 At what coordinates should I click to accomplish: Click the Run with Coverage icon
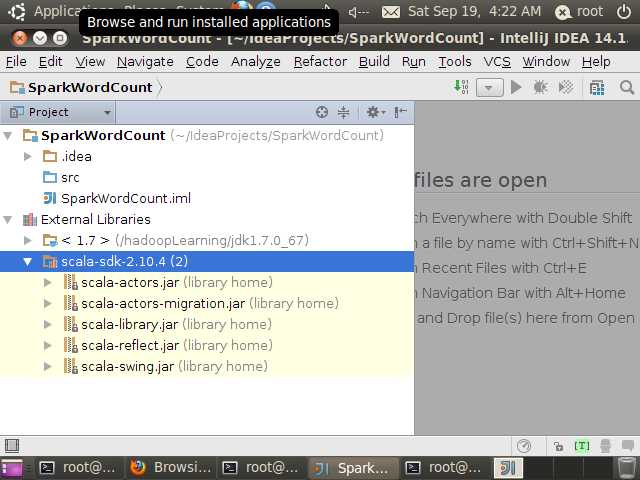click(x=566, y=87)
